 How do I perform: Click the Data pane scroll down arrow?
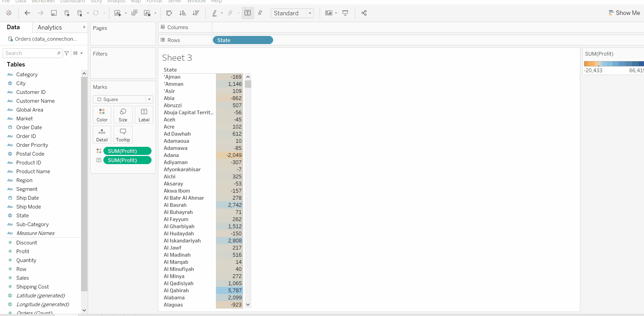(84, 310)
